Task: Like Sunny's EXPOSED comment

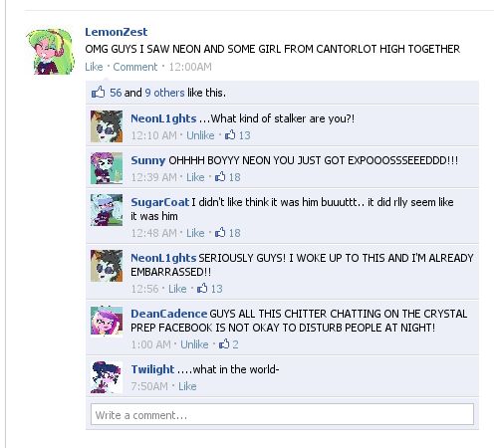Action: 195,177
